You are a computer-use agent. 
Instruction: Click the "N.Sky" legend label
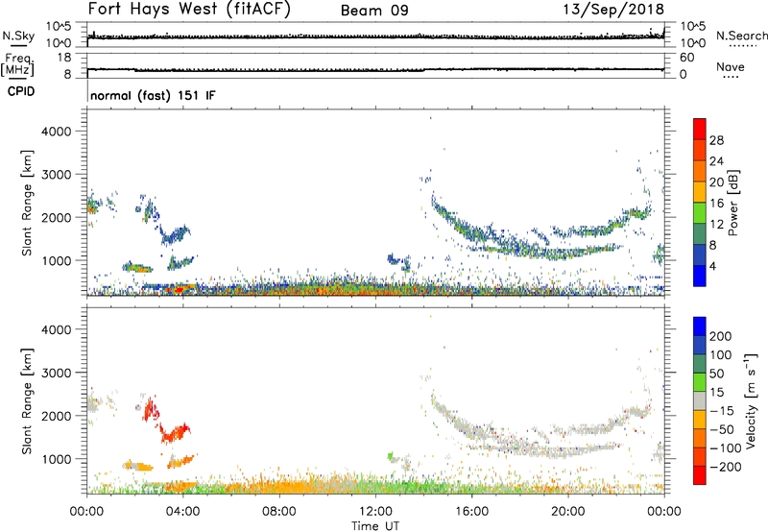point(18,36)
